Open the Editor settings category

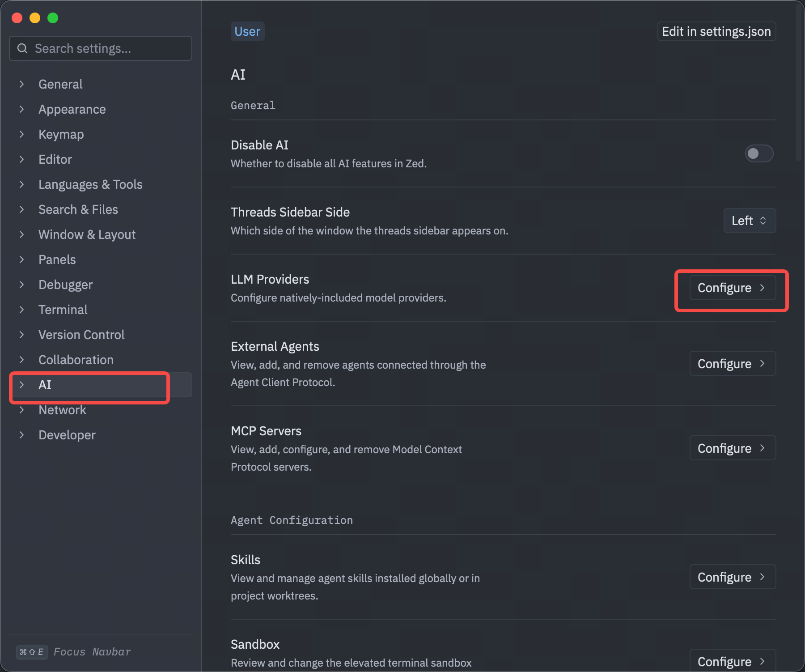coord(101,159)
